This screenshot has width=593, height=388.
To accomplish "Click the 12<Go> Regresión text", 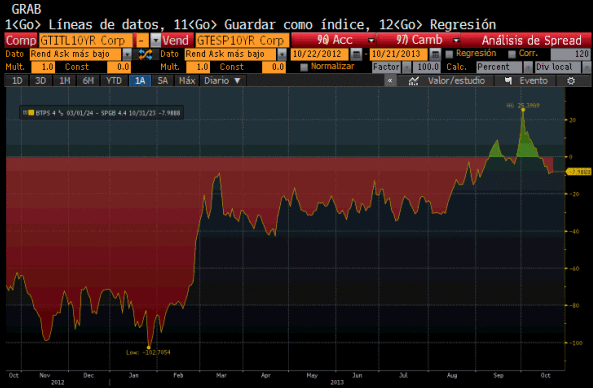I will click(437, 25).
